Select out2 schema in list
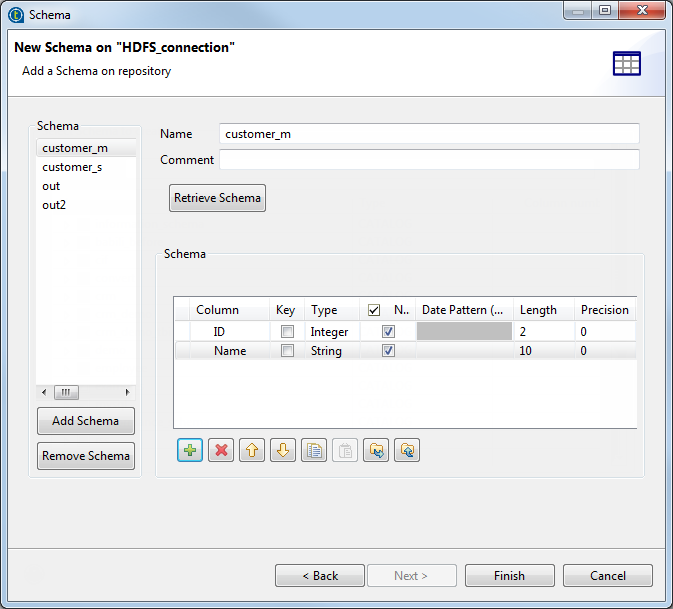Screen dimensions: 673x609 point(86,205)
